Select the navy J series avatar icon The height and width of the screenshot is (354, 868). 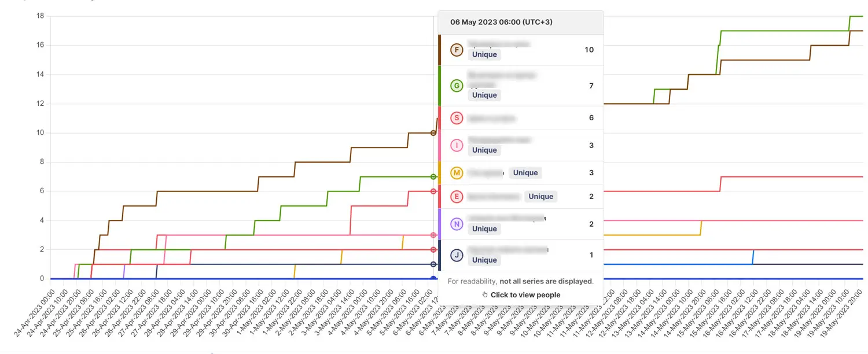click(457, 255)
